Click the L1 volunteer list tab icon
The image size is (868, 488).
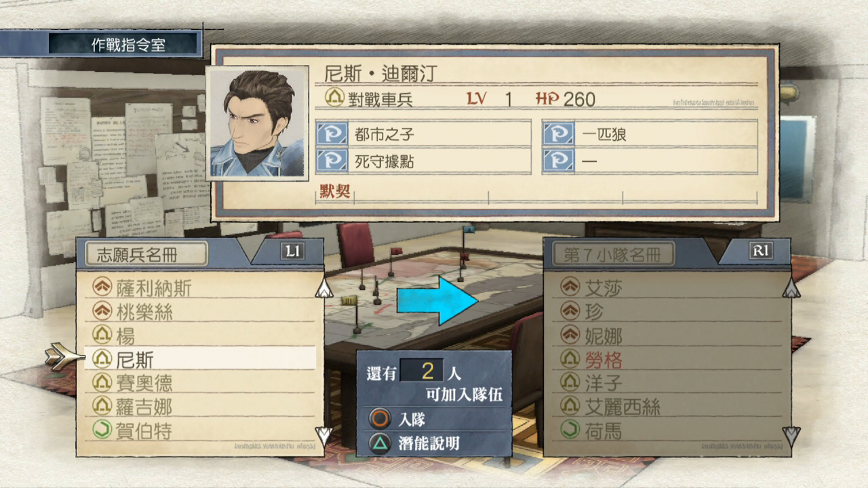(x=292, y=251)
